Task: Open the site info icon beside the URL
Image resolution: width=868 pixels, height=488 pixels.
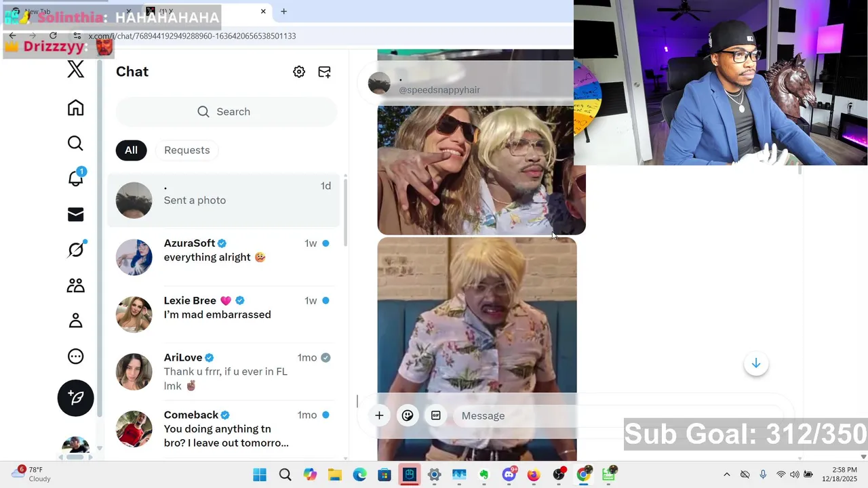Action: pos(77,36)
